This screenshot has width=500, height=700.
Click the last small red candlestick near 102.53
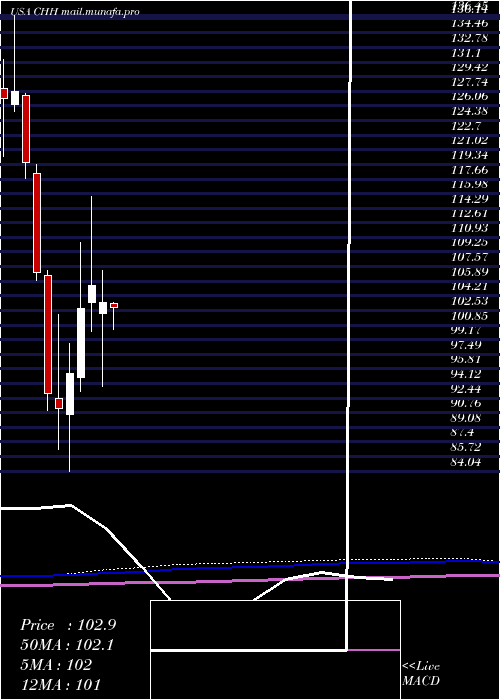coord(114,305)
